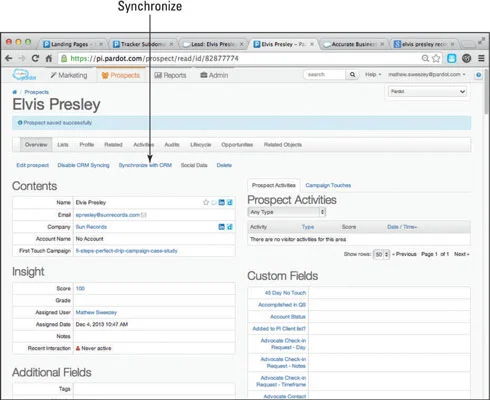Select Prospect Activities tab
The height and width of the screenshot is (400, 490).
pos(274,185)
